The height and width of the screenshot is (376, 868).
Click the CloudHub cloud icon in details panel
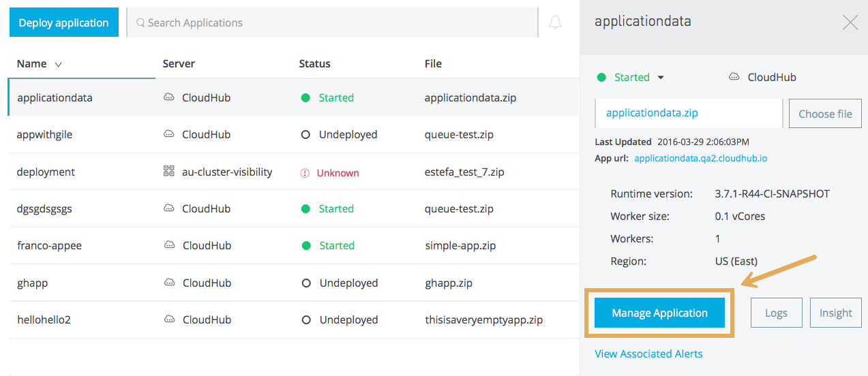[x=734, y=77]
